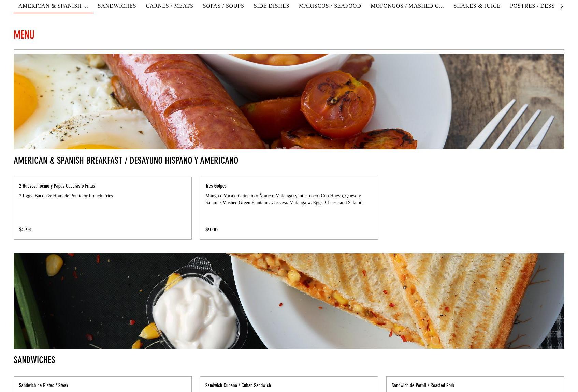Click the breakfast sausage and eggs banner image

(289, 102)
